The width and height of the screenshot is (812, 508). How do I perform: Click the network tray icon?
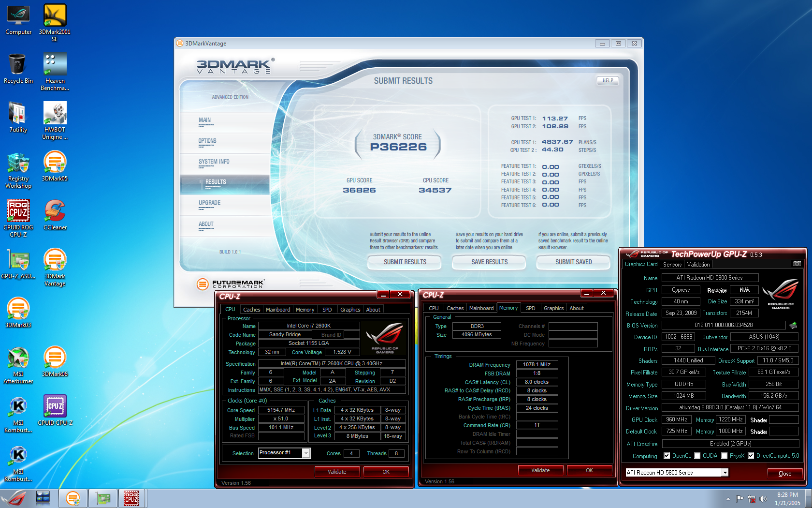click(752, 499)
